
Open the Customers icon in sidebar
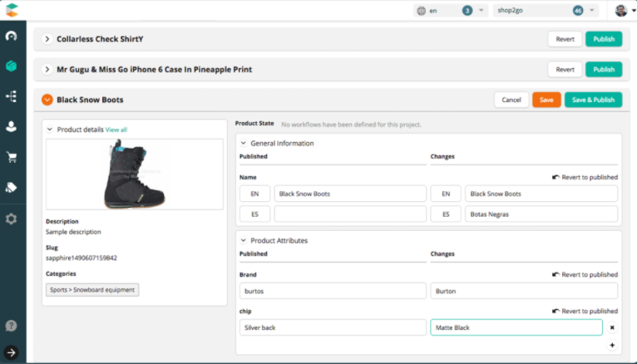[12, 126]
